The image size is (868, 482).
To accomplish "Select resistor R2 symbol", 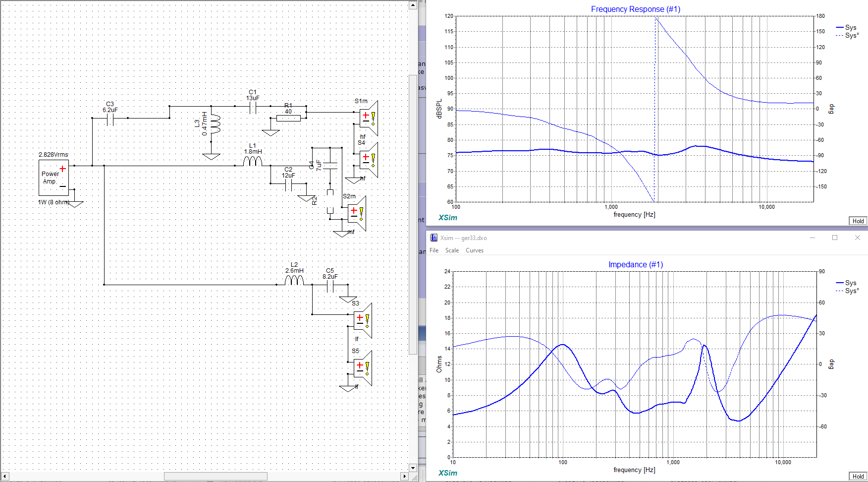I will 330,201.
